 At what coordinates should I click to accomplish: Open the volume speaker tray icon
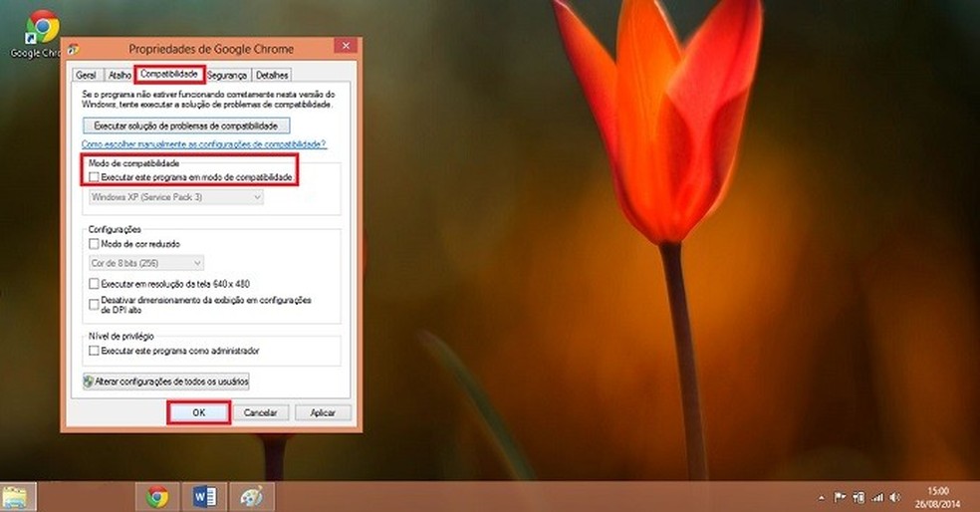(895, 498)
